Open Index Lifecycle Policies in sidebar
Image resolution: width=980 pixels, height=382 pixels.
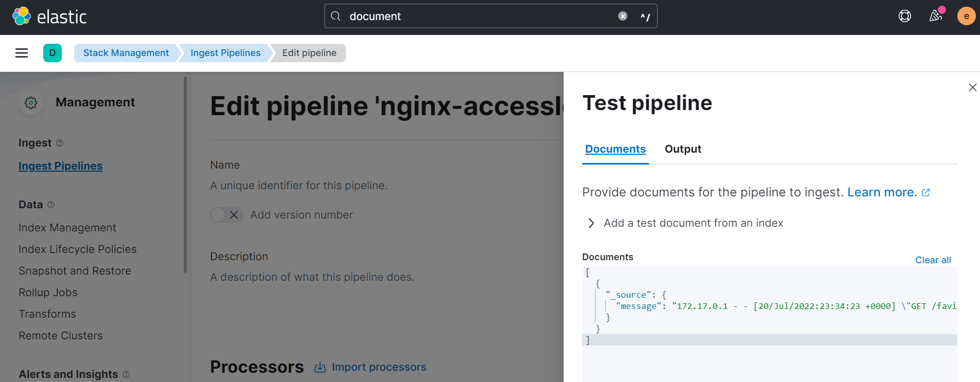[78, 249]
